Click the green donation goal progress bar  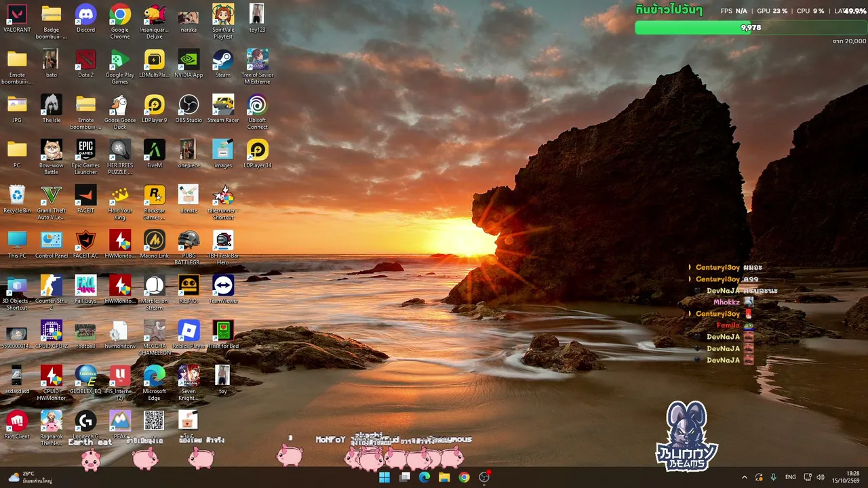pos(751,28)
